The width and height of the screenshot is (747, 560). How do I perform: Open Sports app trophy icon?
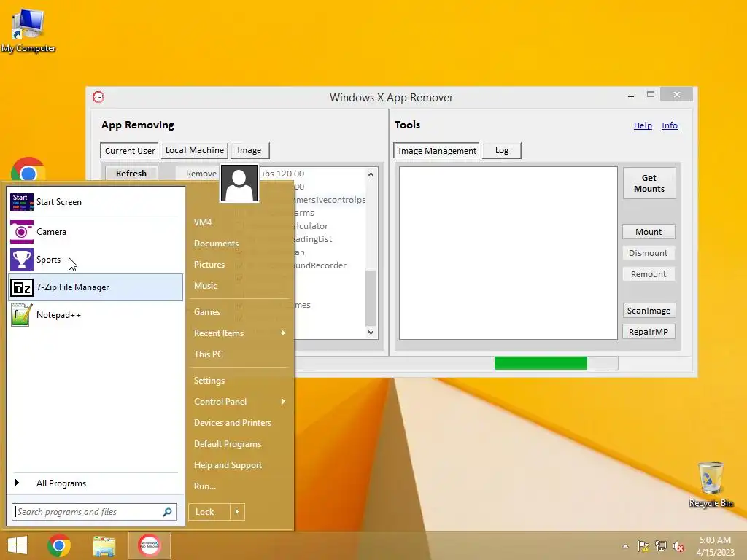(x=22, y=260)
